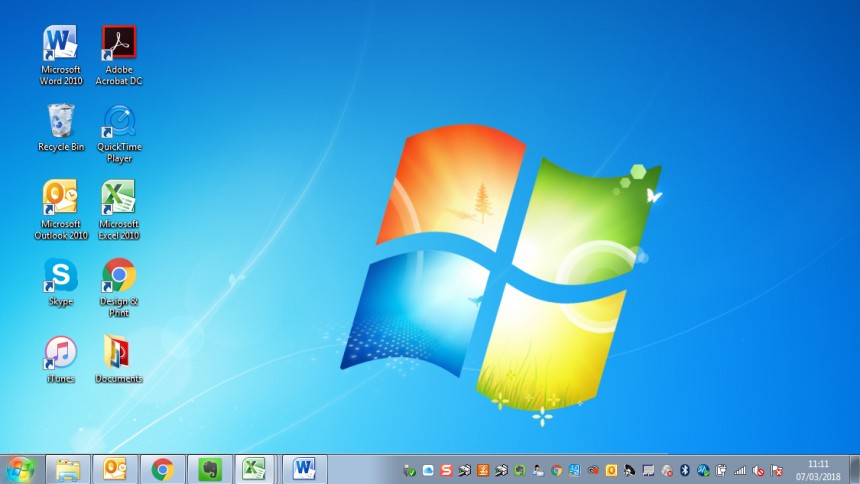Select the iTunes desktop shortcut
860x484 pixels.
[x=60, y=359]
